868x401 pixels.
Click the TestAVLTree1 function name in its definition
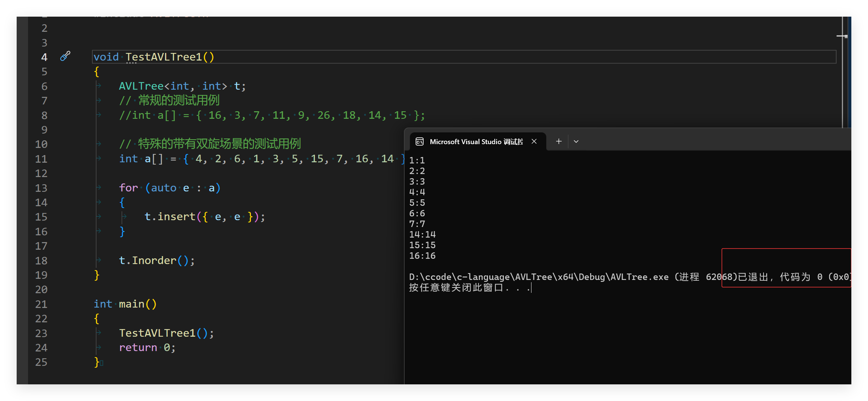pos(164,57)
